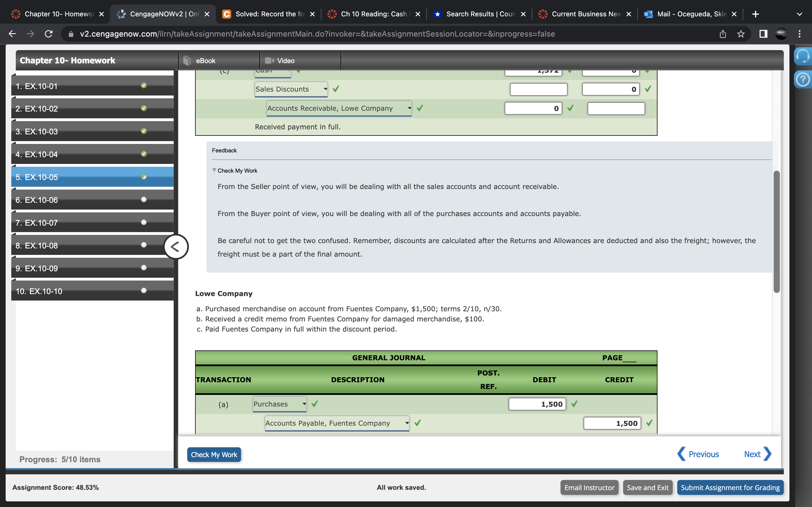The image size is (812, 507).
Task: Click the browser share icon
Action: (x=723, y=34)
